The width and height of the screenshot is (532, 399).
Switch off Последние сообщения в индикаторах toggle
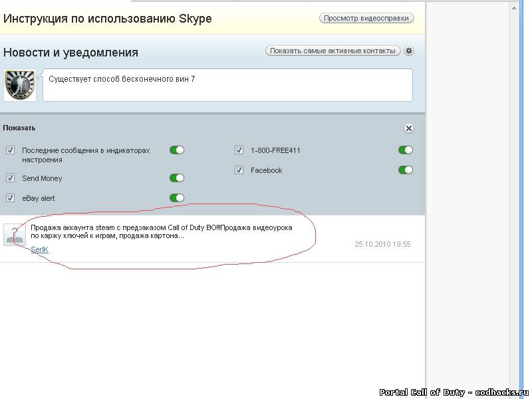pos(177,150)
